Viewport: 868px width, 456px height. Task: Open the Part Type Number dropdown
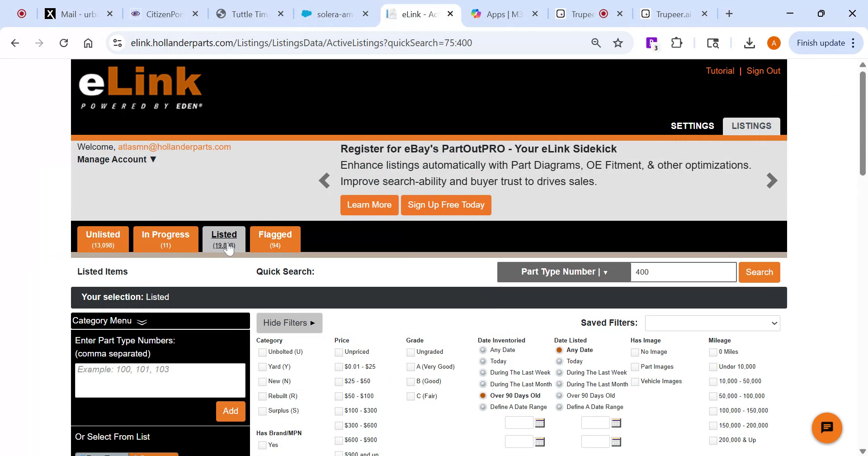click(x=563, y=271)
